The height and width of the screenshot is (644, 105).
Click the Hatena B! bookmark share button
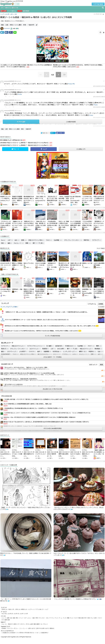[x=7, y=32]
